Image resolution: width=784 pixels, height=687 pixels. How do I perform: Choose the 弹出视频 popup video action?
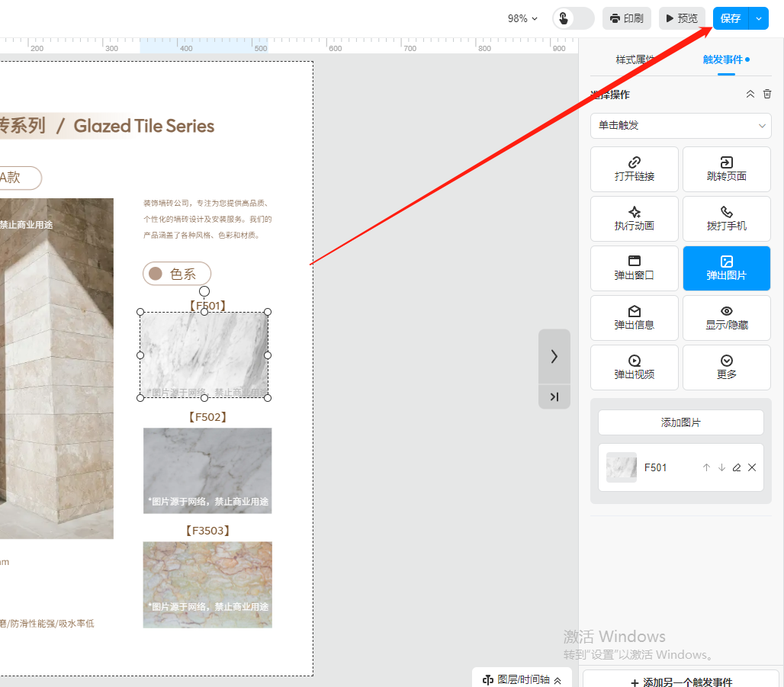pyautogui.click(x=635, y=367)
